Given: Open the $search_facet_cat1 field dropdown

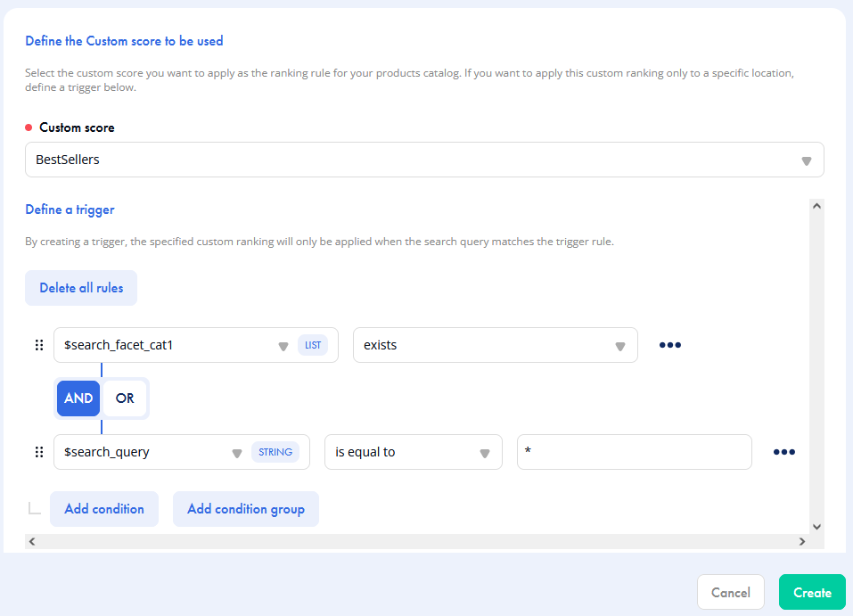Looking at the screenshot, I should coord(196,345).
